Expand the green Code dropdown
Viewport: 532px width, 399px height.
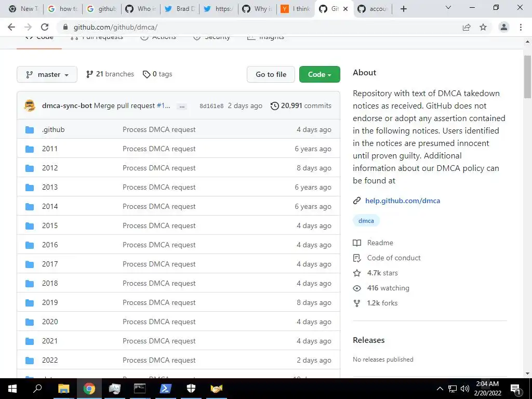click(x=320, y=74)
